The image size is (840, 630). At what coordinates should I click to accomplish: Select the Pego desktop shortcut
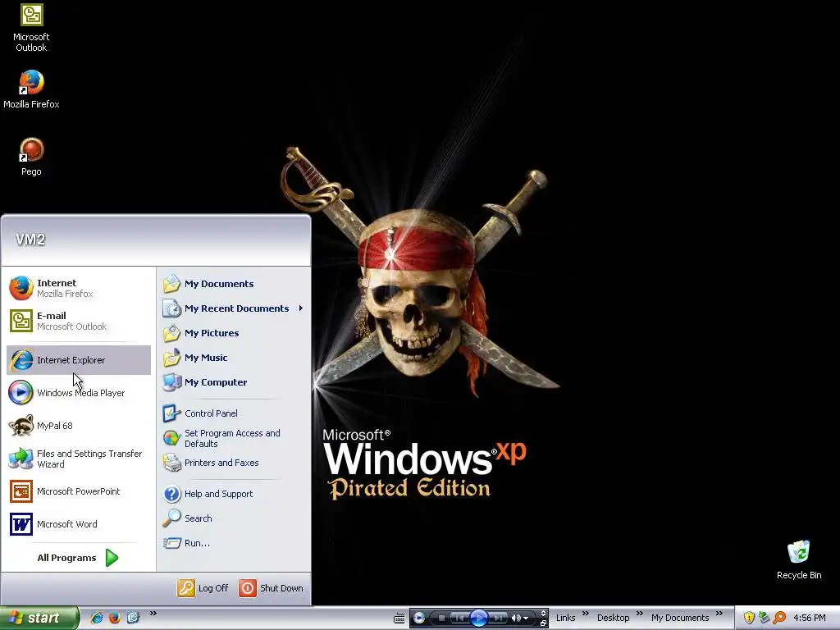pyautogui.click(x=31, y=157)
